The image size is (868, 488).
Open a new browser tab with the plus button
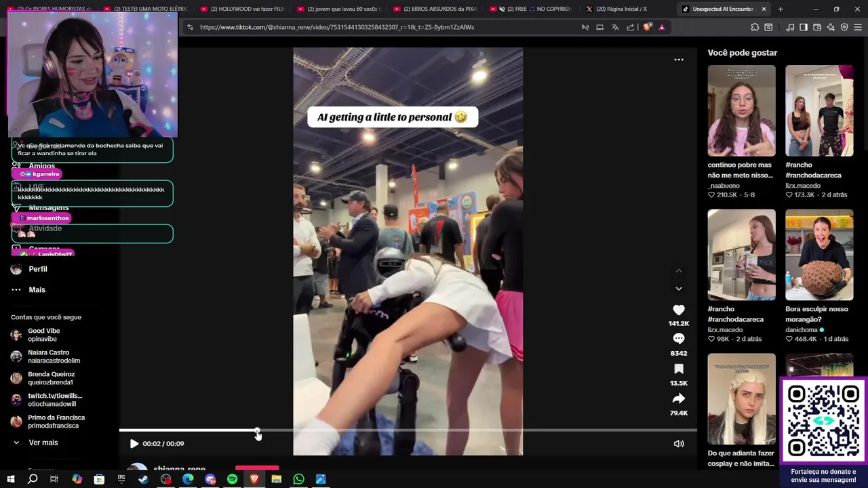point(781,9)
